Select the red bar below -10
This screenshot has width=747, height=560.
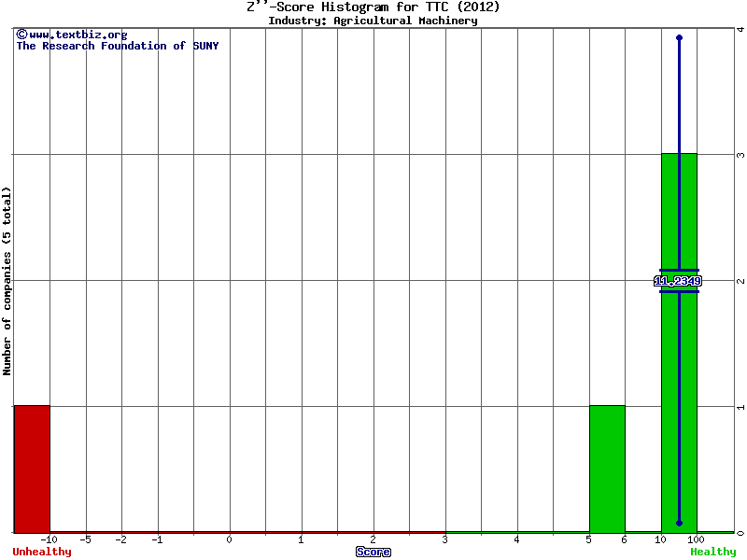coord(32,469)
